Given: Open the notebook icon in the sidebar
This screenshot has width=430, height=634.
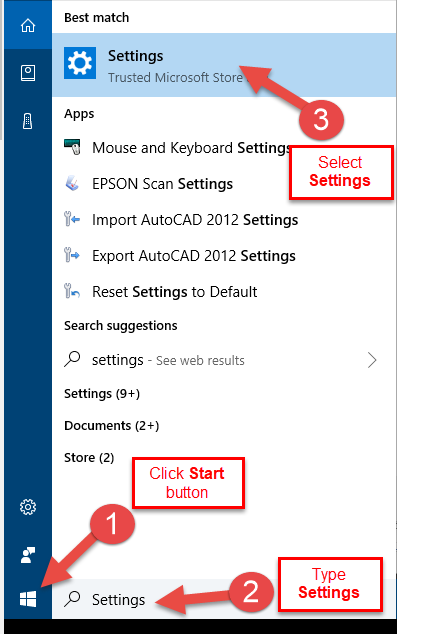Looking at the screenshot, I should (28, 73).
